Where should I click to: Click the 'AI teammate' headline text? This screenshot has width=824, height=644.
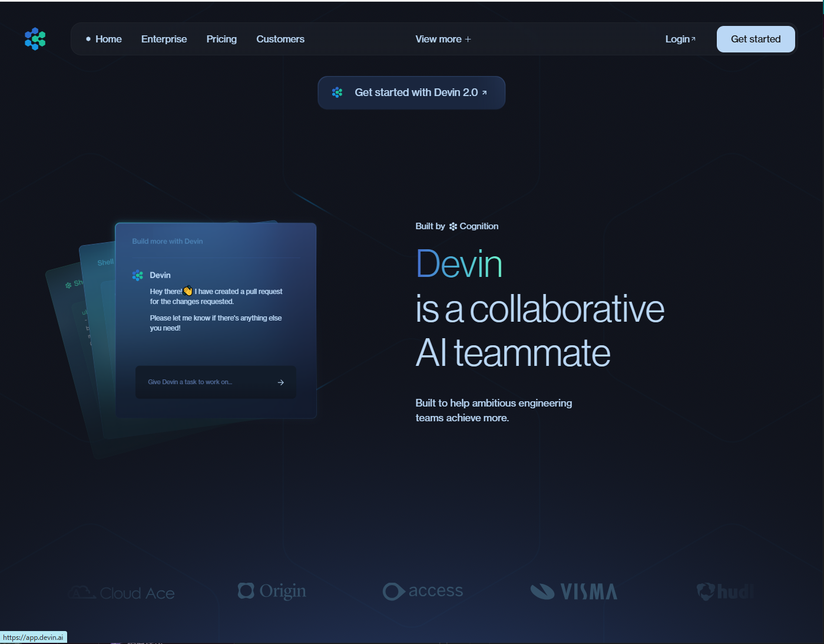[x=513, y=353]
